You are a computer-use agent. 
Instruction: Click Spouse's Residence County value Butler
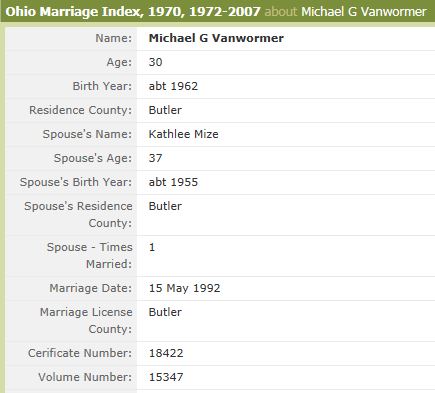tap(165, 206)
